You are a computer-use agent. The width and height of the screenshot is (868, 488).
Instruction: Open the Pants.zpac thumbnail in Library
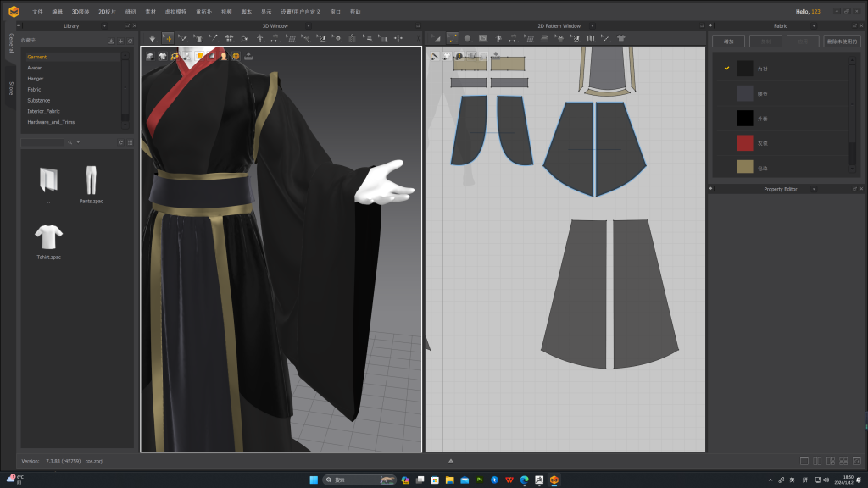pos(91,180)
